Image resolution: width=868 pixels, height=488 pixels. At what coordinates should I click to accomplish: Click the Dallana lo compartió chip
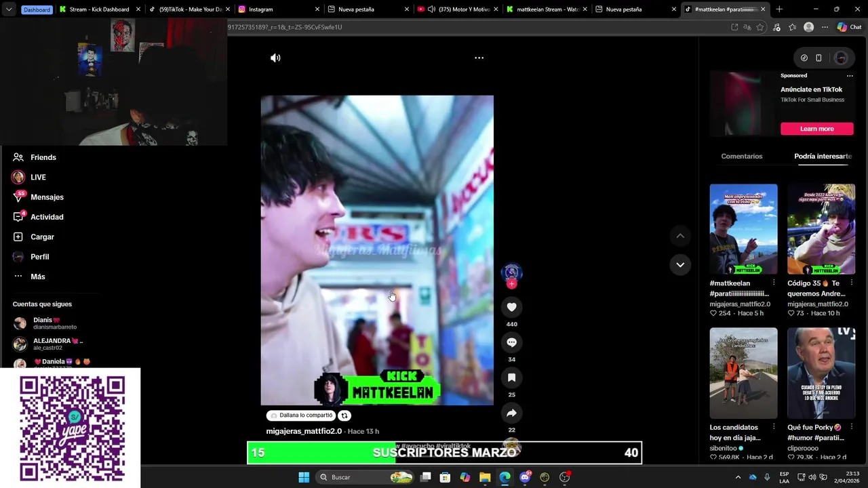click(302, 415)
